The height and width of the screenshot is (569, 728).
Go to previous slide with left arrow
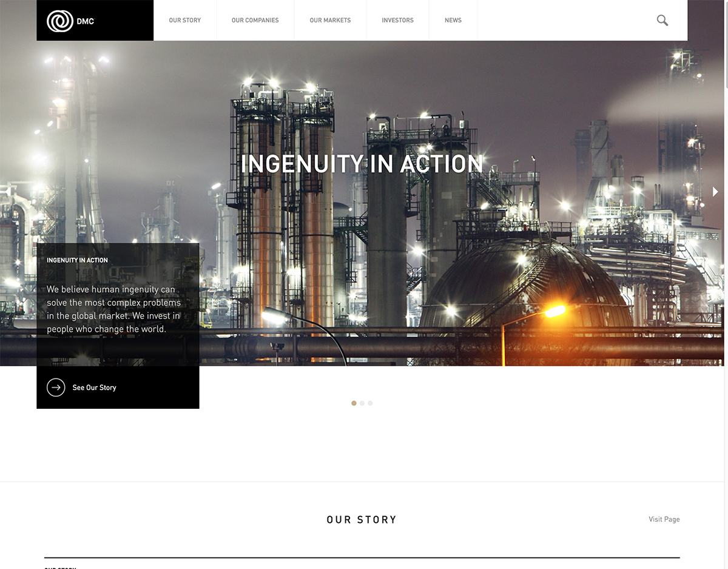point(7,192)
